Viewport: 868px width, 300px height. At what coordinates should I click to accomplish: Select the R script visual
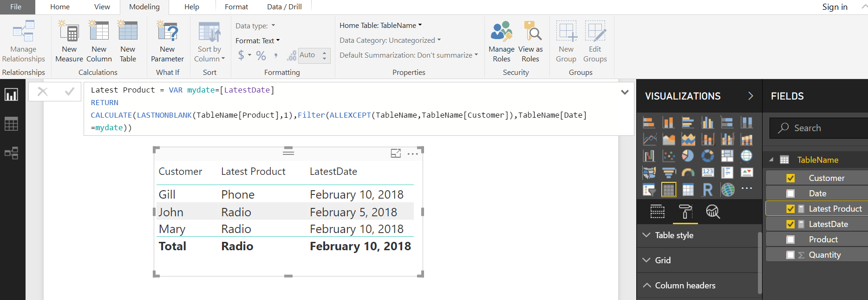coord(707,189)
